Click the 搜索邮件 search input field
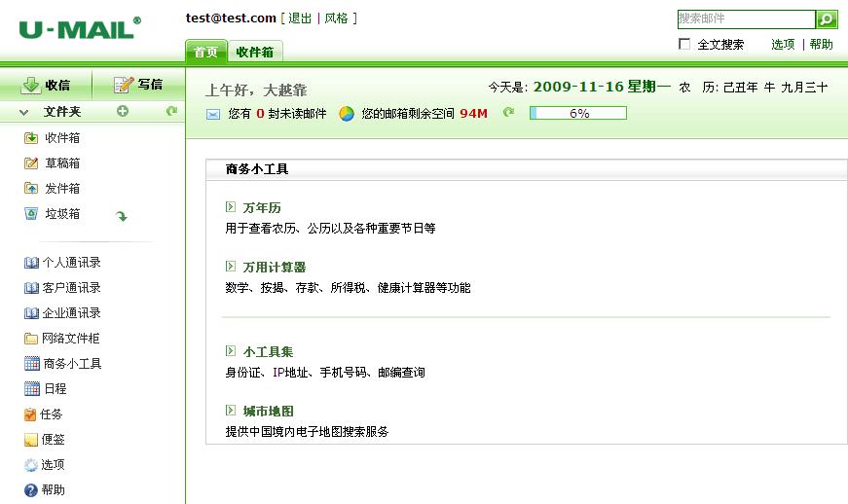Viewport: 848px width, 504px height. pos(747,18)
